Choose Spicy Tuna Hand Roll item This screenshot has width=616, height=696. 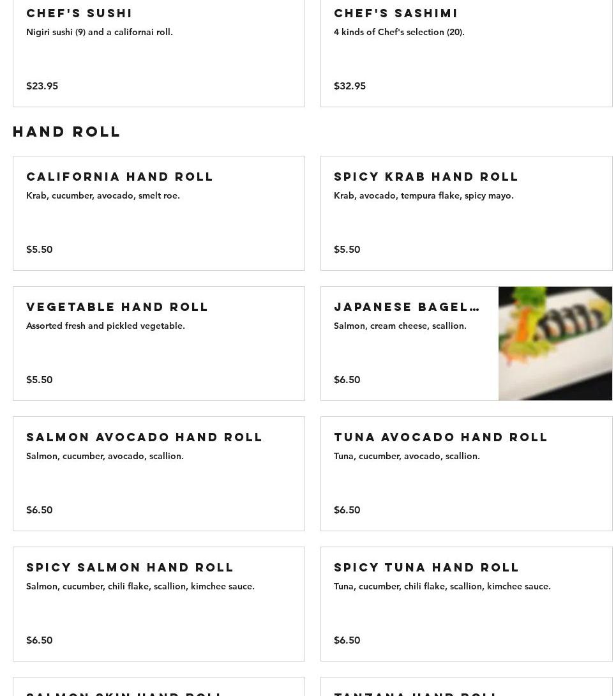coord(467,604)
